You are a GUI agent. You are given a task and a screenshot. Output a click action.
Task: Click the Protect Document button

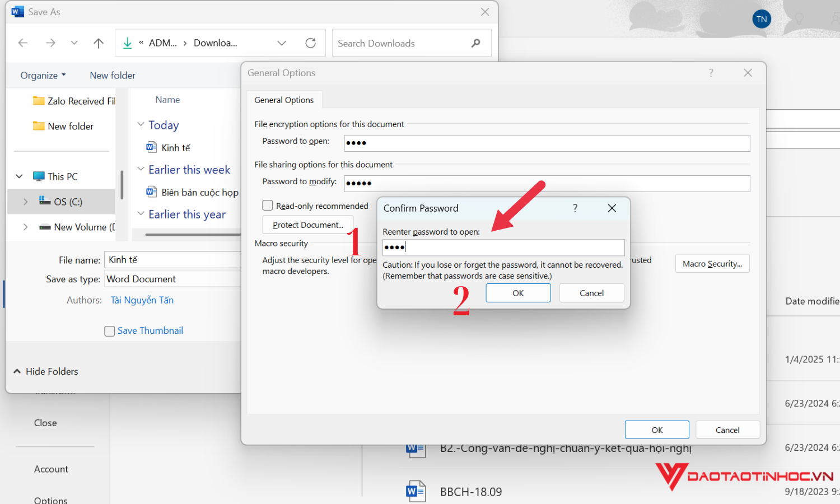point(308,225)
